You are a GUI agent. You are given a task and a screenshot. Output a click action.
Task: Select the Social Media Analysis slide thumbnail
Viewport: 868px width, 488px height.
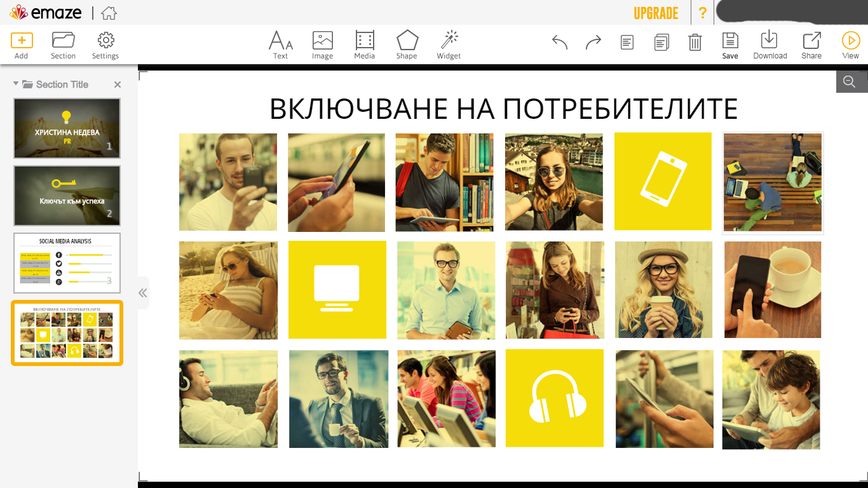[x=67, y=263]
